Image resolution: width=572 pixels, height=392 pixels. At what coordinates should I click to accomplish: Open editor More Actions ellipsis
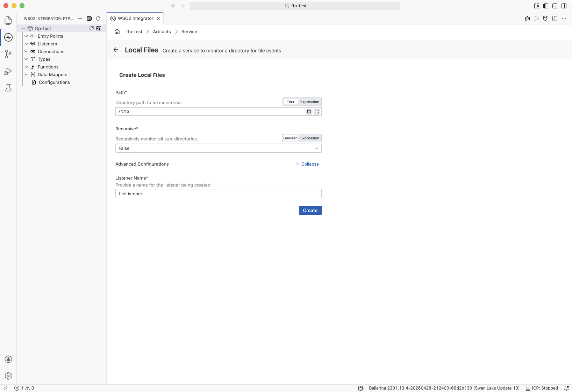[564, 19]
